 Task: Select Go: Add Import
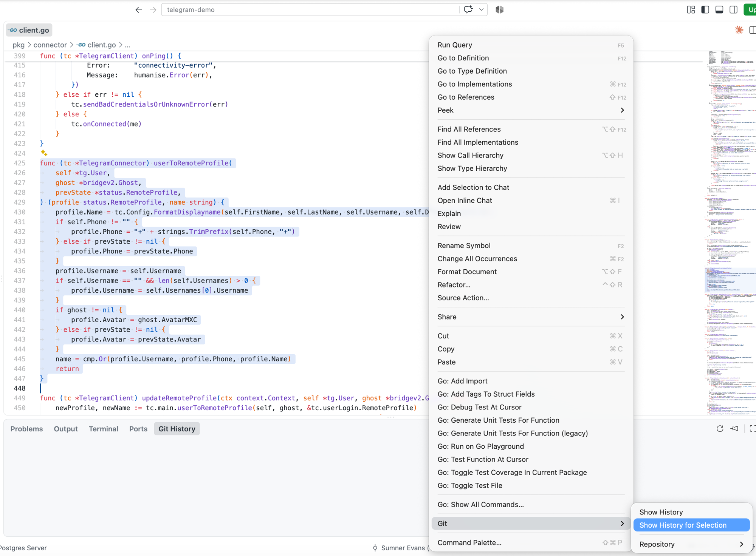tap(531, 381)
